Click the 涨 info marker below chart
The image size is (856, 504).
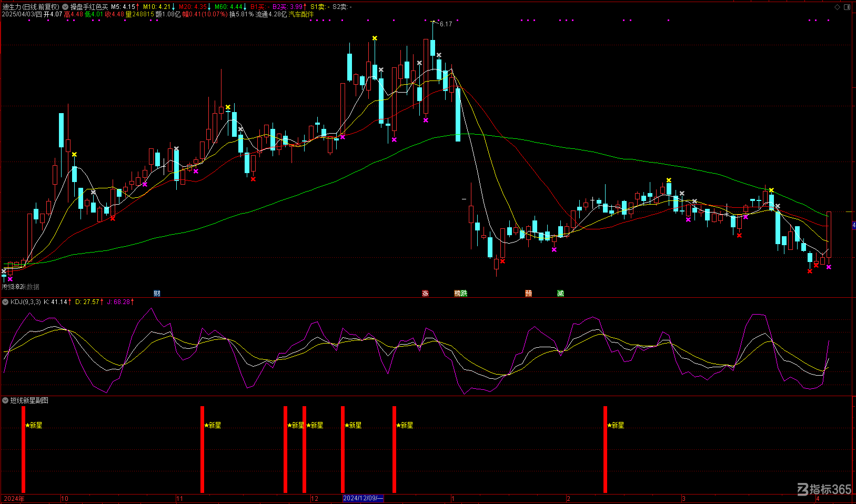(425, 293)
